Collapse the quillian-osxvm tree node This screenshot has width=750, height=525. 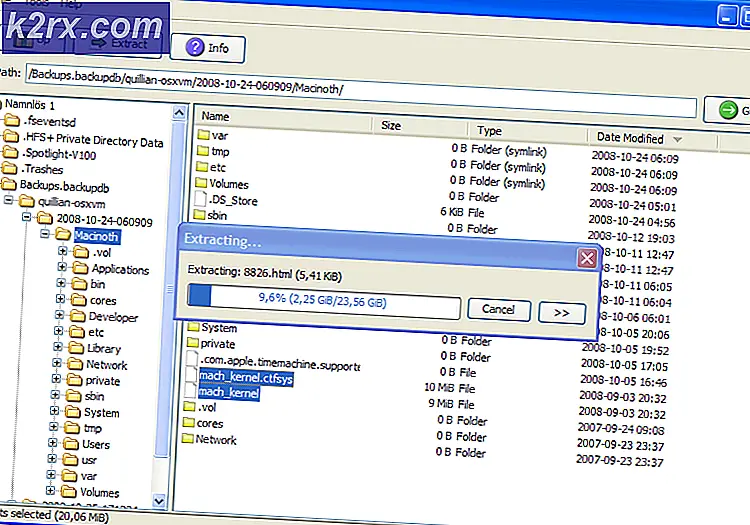click(x=9, y=200)
